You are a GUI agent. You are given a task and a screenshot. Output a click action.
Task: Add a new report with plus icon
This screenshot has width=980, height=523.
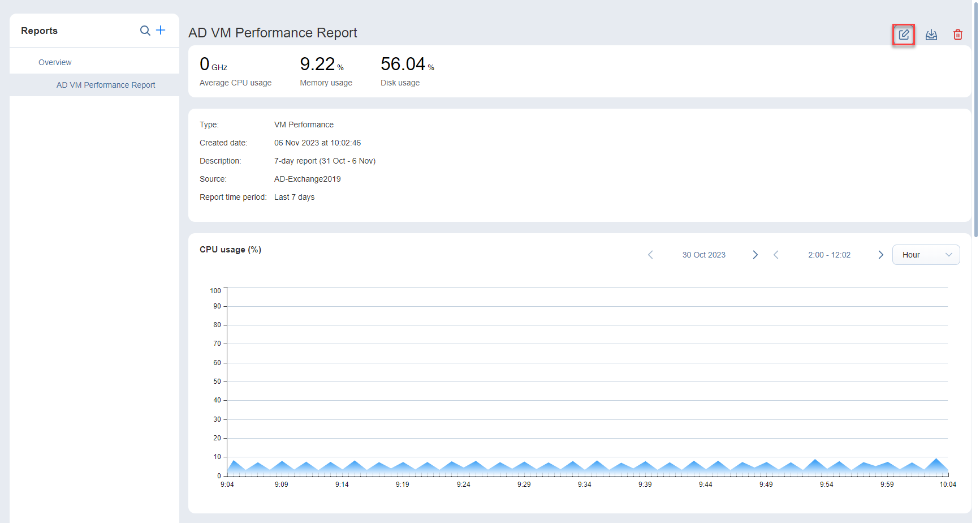coord(161,31)
